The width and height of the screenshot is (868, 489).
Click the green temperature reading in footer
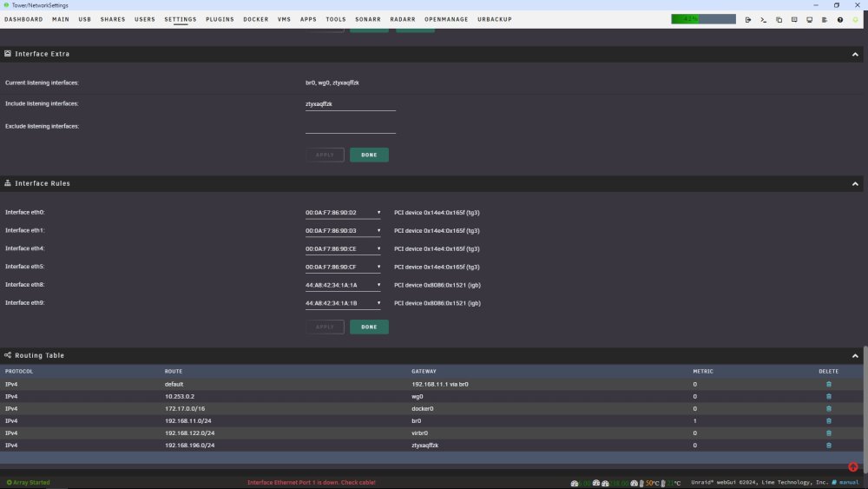click(x=674, y=483)
